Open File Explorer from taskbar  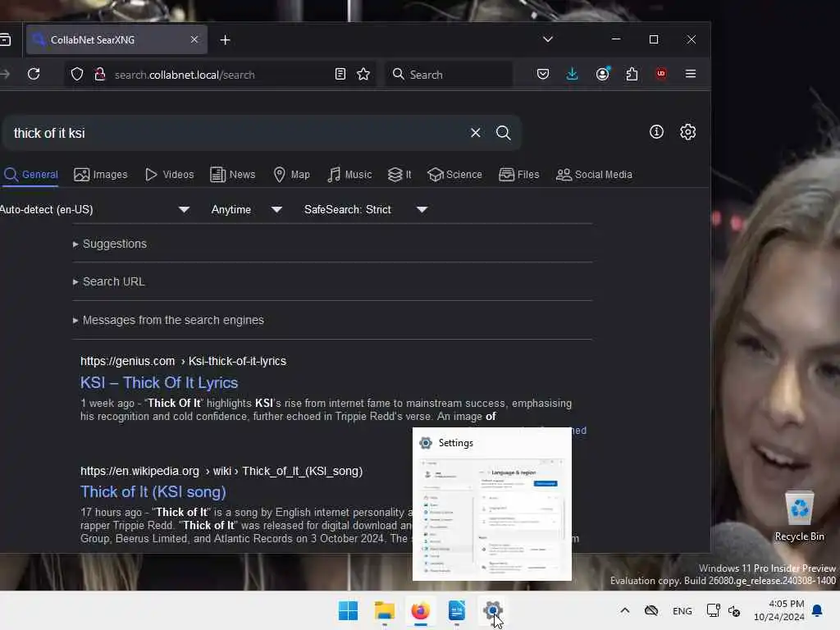(x=385, y=610)
